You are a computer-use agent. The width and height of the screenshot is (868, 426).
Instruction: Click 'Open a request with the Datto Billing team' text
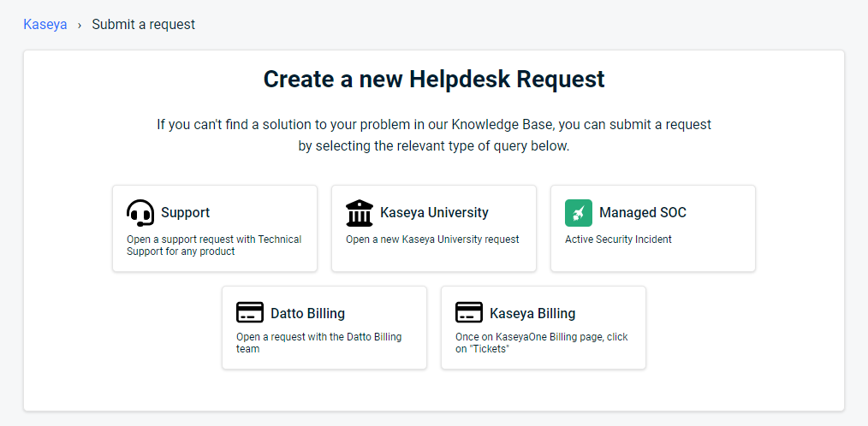coord(318,342)
